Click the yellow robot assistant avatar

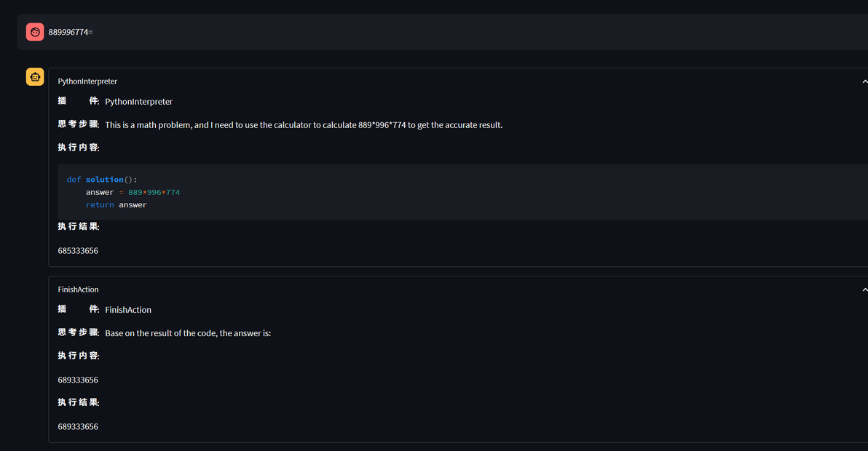(x=35, y=77)
